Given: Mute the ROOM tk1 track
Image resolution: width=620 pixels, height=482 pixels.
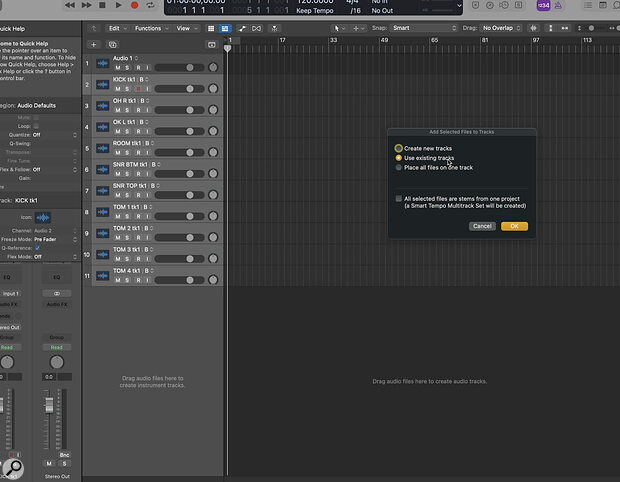Looking at the screenshot, I should pyautogui.click(x=117, y=153).
